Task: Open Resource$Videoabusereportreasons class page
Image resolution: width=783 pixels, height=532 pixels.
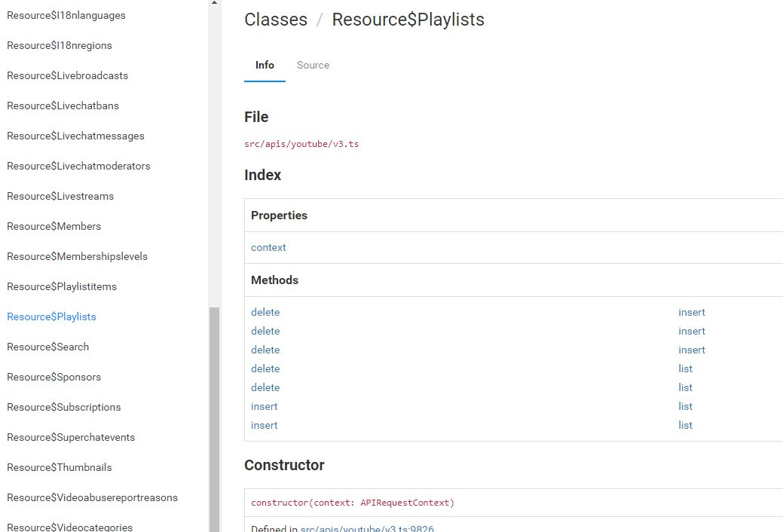Action: pyautogui.click(x=93, y=497)
